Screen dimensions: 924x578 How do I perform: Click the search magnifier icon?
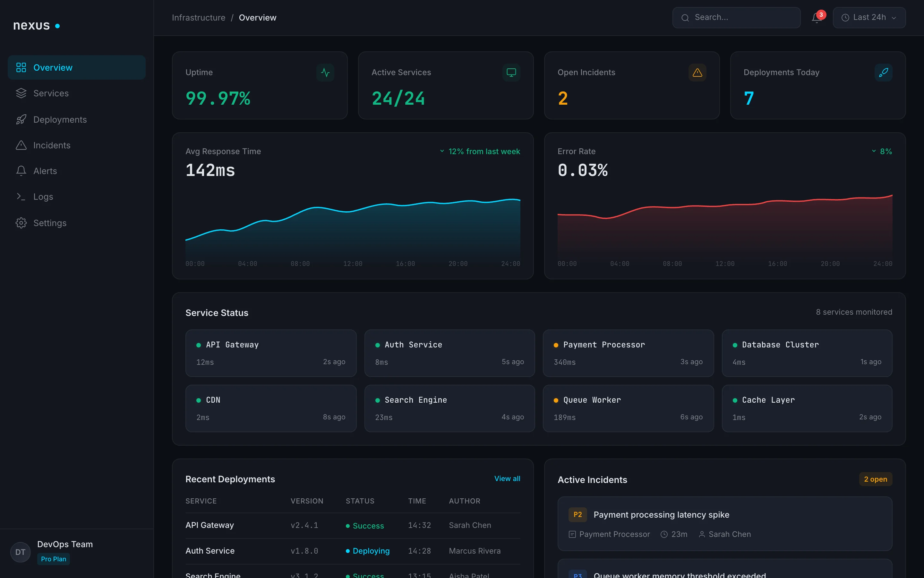click(x=685, y=18)
